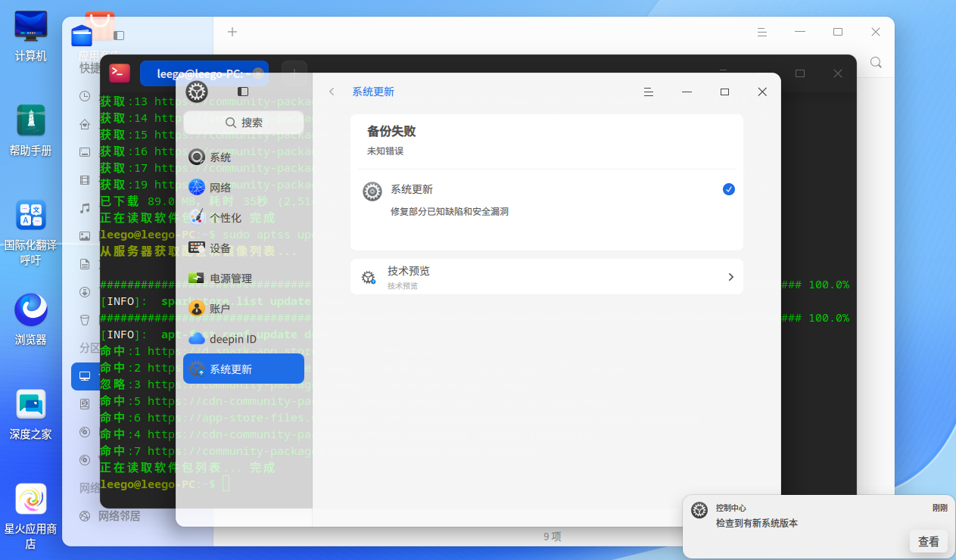Open Documents folder in file manager sidebar

pyautogui.click(x=85, y=264)
